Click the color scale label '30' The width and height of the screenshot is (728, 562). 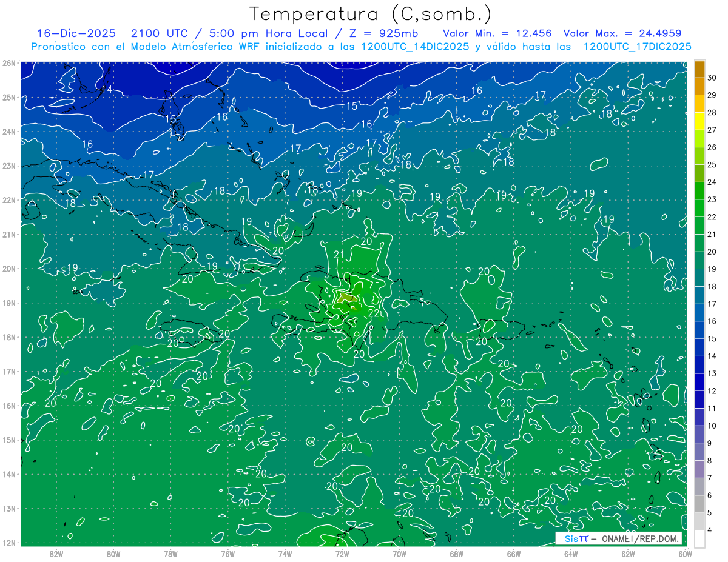pos(712,78)
